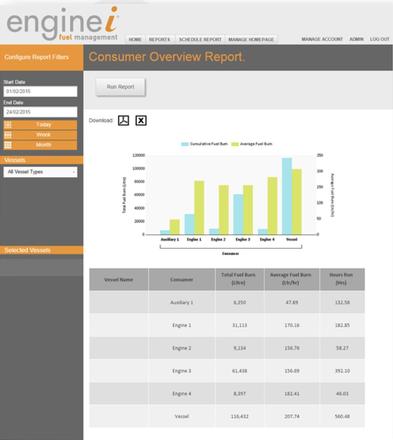Click the Engine i logo
Image resolution: width=393 pixels, height=440 pixels.
pyautogui.click(x=62, y=24)
